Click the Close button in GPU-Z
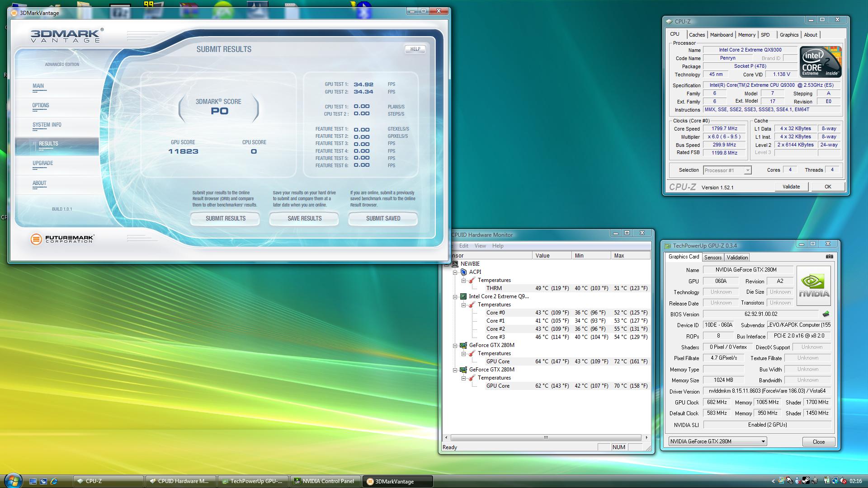Screen dimensions: 868x488 818,441
